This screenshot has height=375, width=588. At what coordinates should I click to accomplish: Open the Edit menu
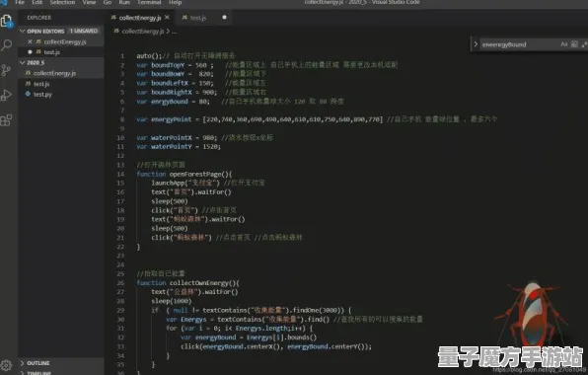(x=37, y=2)
